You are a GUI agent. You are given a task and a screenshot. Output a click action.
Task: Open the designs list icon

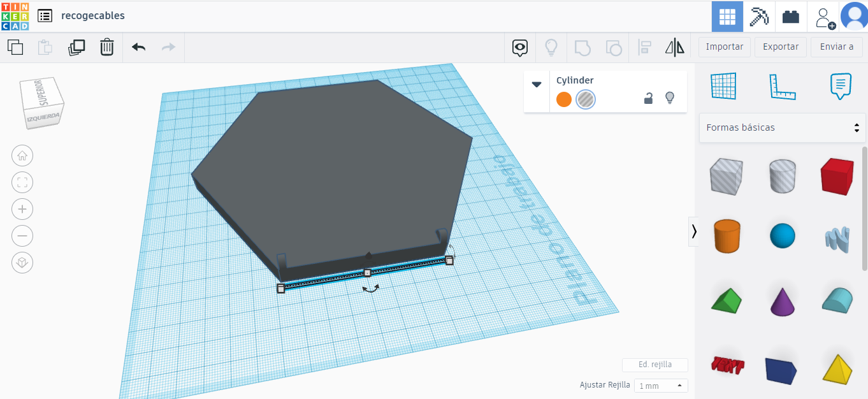45,16
